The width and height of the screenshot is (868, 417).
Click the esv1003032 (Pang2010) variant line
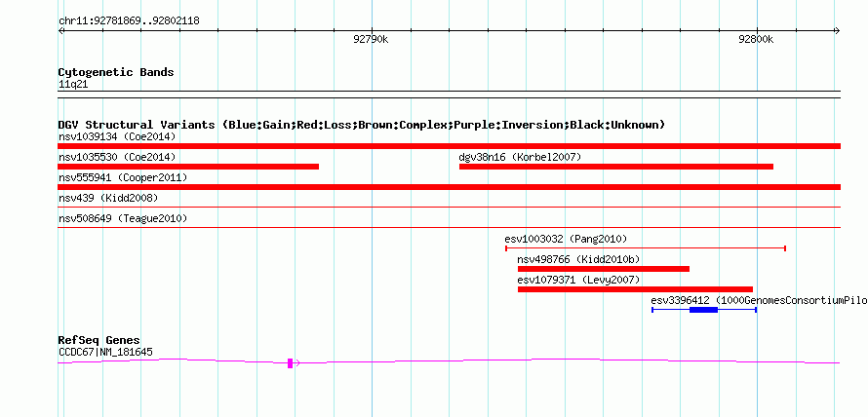646,248
